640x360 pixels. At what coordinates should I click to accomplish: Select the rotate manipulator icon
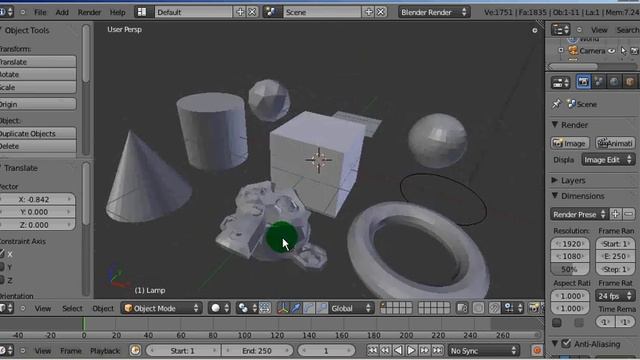point(309,308)
